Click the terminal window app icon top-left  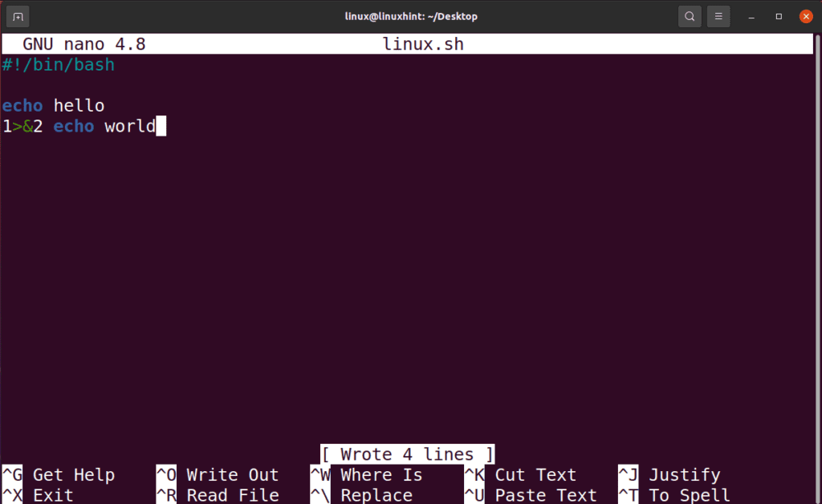17,16
